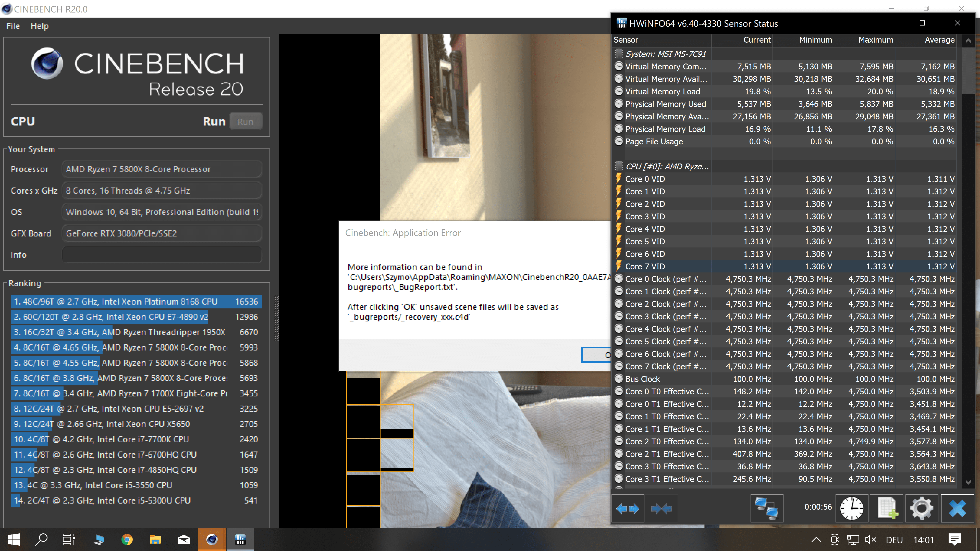980x551 pixels.
Task: Reset the HWiNFO sensor clock timer
Action: pos(851,508)
